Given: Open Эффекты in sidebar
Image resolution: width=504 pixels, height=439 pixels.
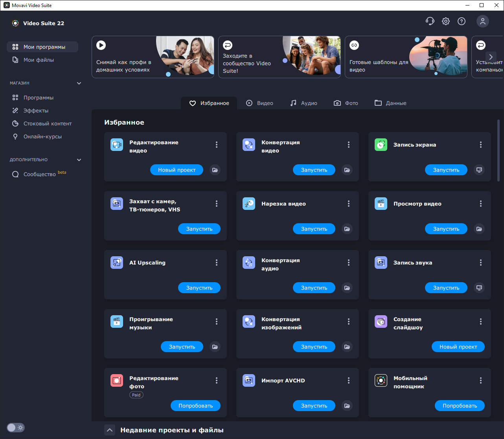Looking at the screenshot, I should pyautogui.click(x=42, y=110).
